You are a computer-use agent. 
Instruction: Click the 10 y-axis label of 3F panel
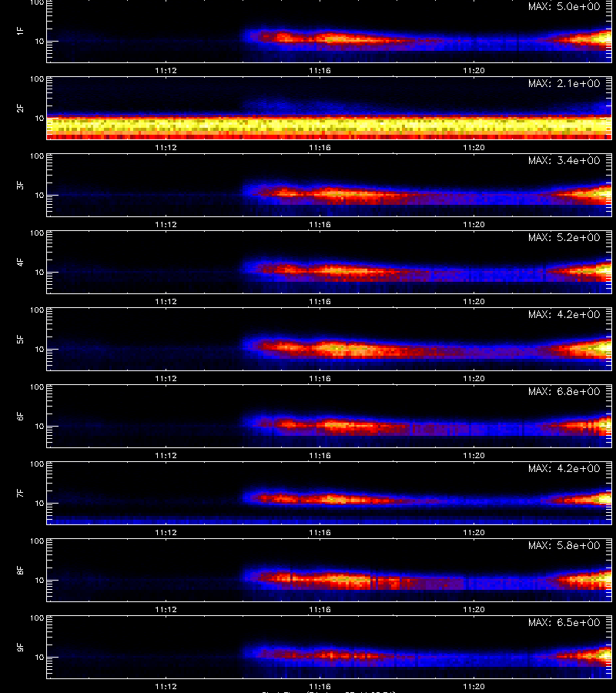[x=39, y=195]
